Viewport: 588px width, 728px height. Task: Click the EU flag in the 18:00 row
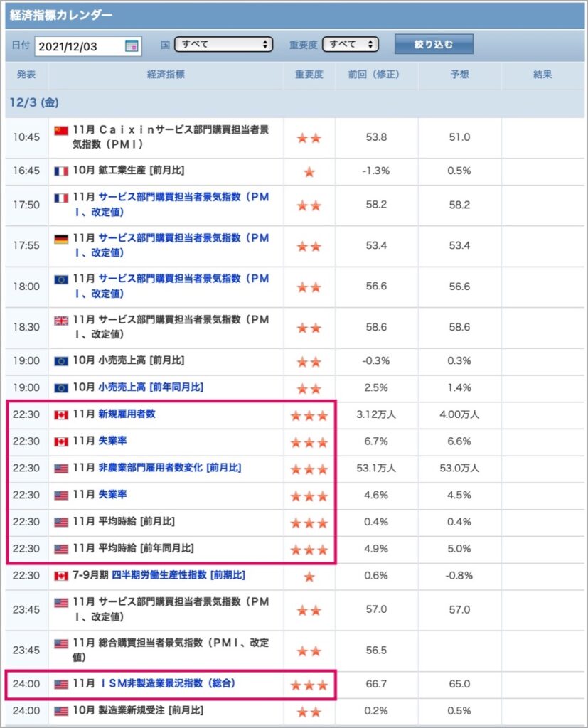(61, 279)
